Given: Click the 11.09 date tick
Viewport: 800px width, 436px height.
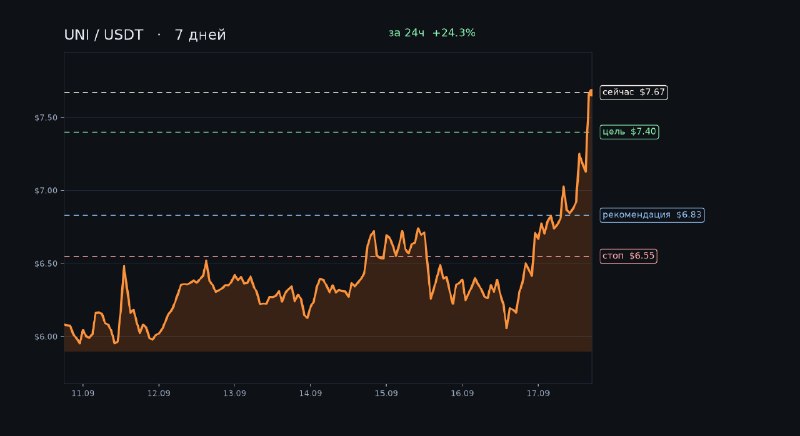Looking at the screenshot, I should [x=83, y=394].
